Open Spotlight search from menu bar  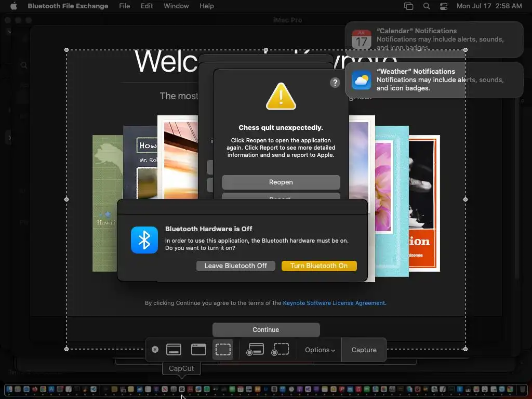pyautogui.click(x=427, y=6)
